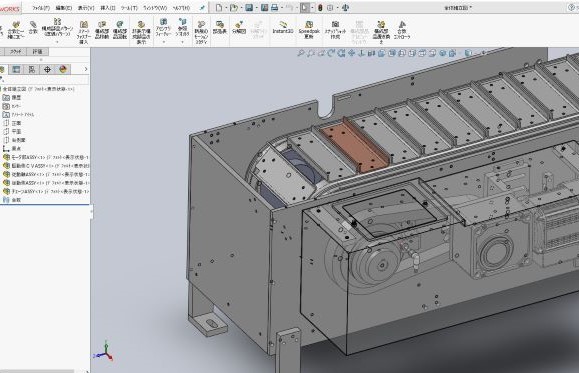The height and width of the screenshot is (373, 579).
Task: Click the filter funnel in feature tree
Action: 1,79
